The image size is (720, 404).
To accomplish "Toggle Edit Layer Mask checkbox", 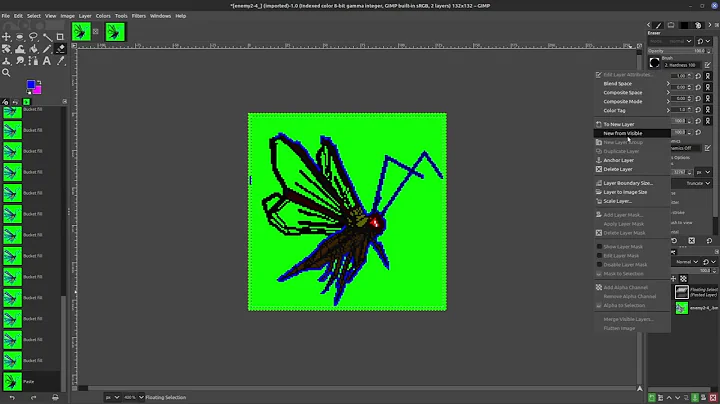I will point(599,256).
